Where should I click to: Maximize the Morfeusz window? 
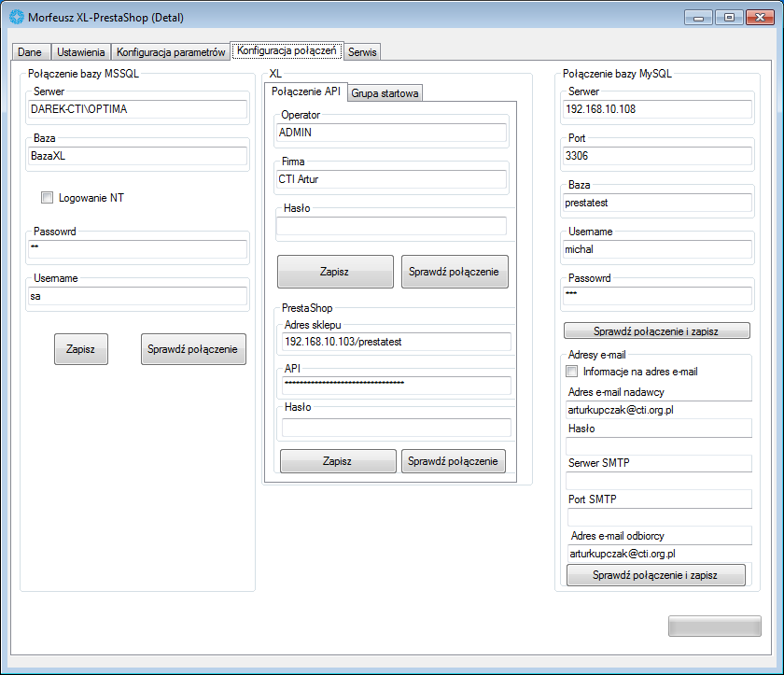coord(729,18)
